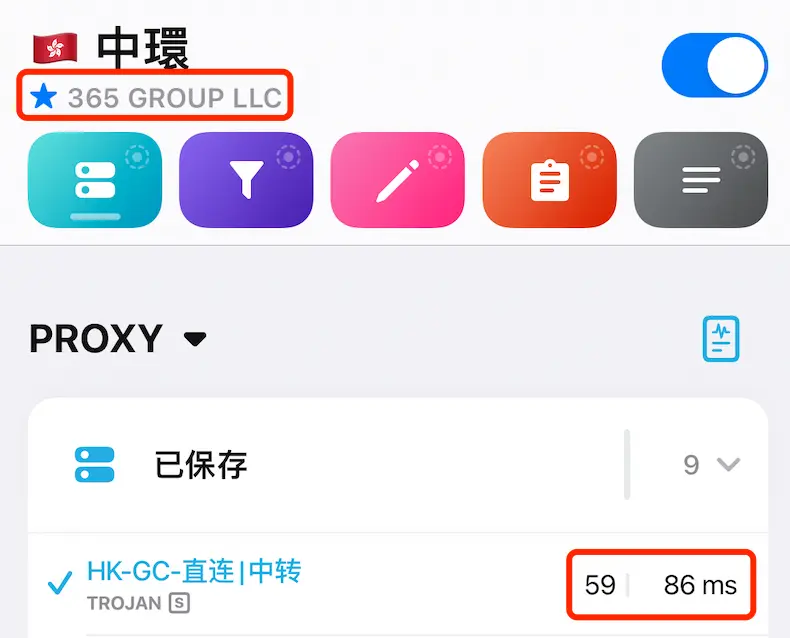The height and width of the screenshot is (638, 790).
Task: Tap the 中環 location title
Action: click(x=143, y=48)
